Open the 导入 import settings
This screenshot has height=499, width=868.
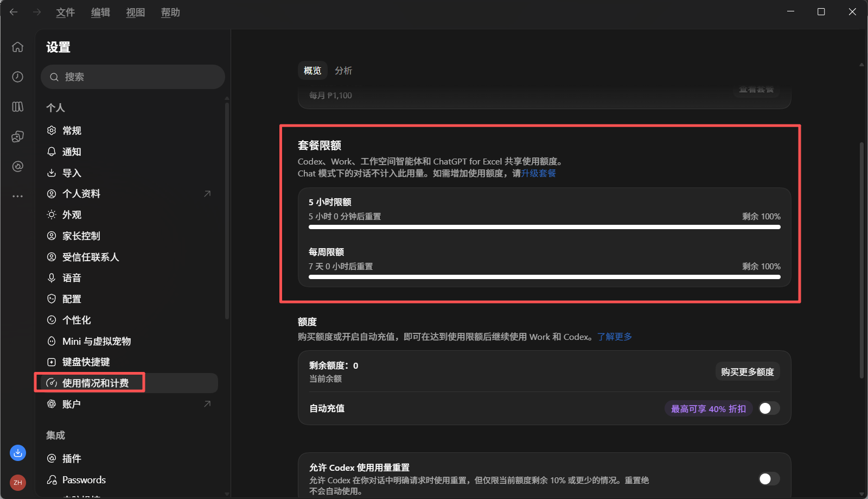pos(129,173)
